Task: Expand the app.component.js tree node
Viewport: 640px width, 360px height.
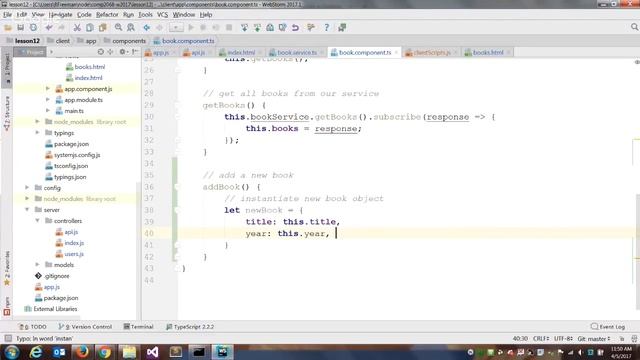Action: click(48, 89)
